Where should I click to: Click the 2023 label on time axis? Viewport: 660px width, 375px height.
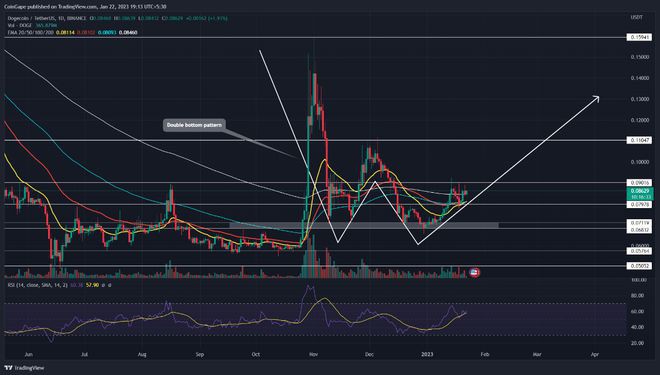coord(427,354)
